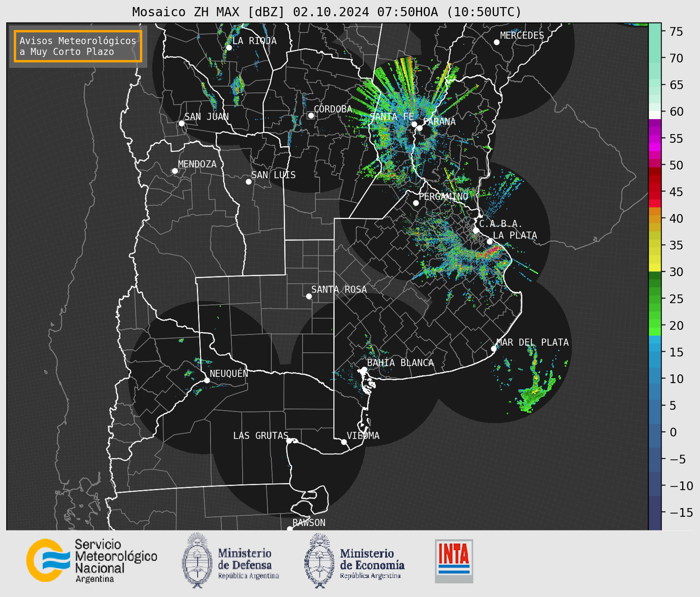Click the CÓRDOBA city label
The image size is (700, 597).
[333, 109]
